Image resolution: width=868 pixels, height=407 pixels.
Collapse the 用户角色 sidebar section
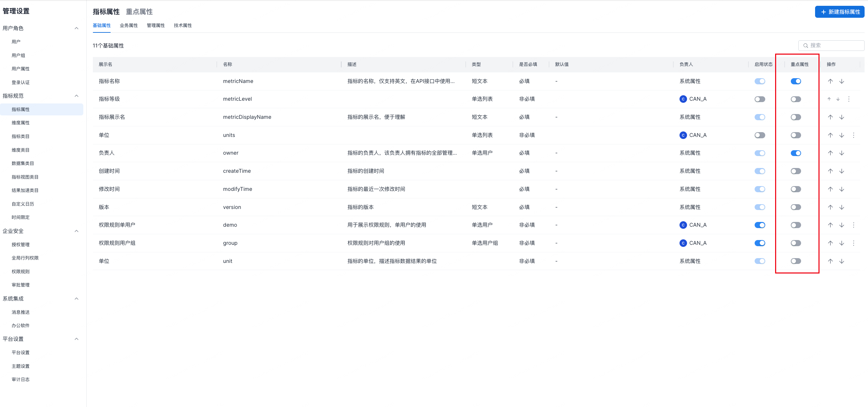[x=76, y=28]
